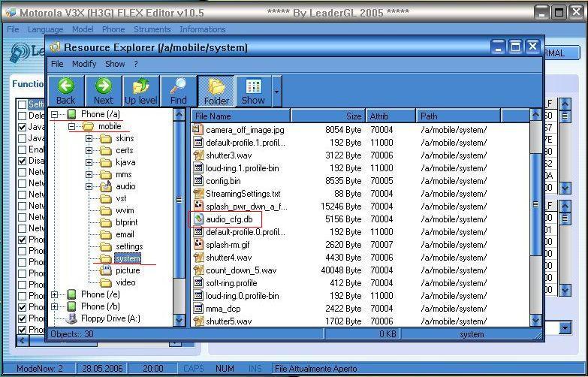This screenshot has height=377, width=588.
Task: Open the ? help menu
Action: tap(136, 64)
